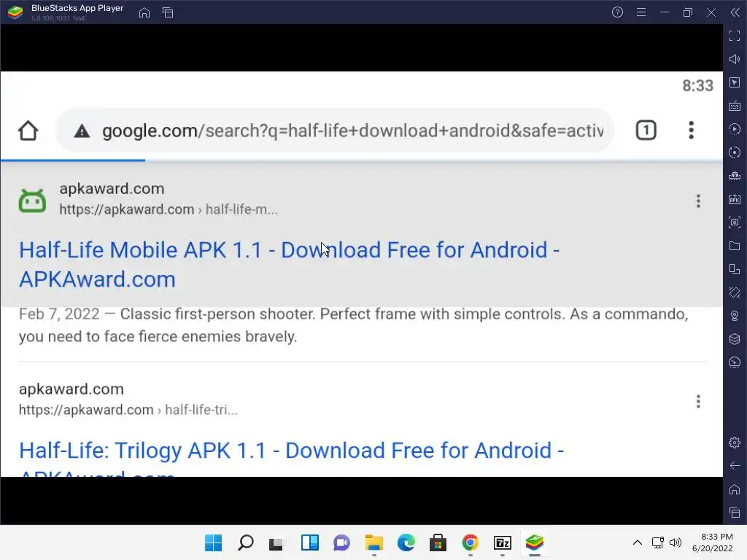Open 7-Zip from the taskbar
The image size is (747, 560).
click(503, 542)
